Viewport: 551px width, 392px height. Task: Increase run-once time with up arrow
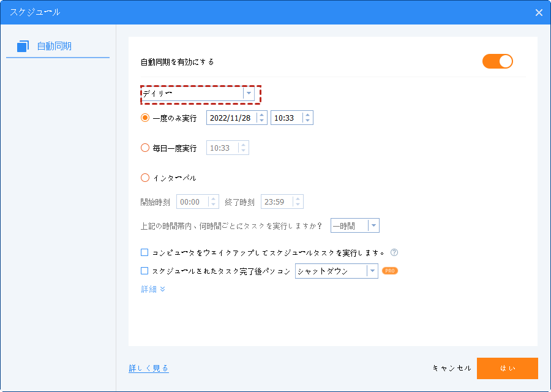[307, 115]
